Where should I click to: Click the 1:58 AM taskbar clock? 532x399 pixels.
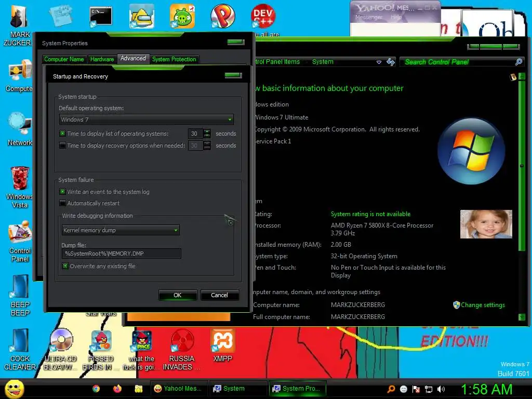click(x=486, y=389)
